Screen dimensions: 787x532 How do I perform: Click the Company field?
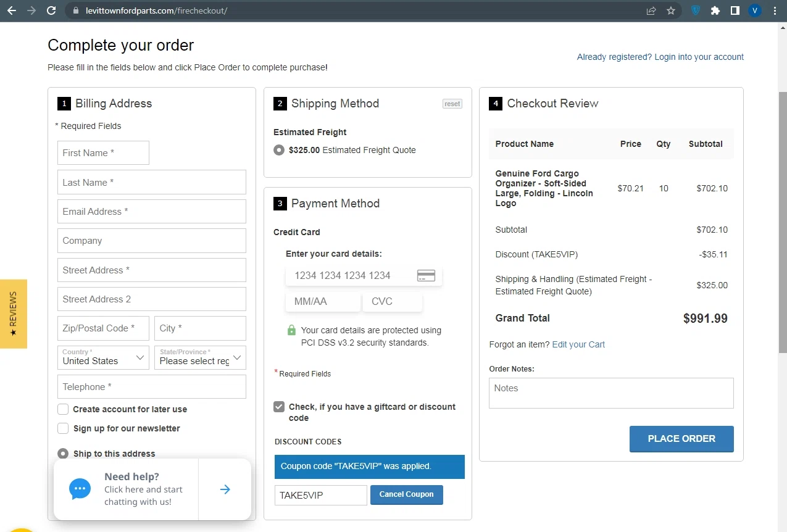(x=152, y=241)
